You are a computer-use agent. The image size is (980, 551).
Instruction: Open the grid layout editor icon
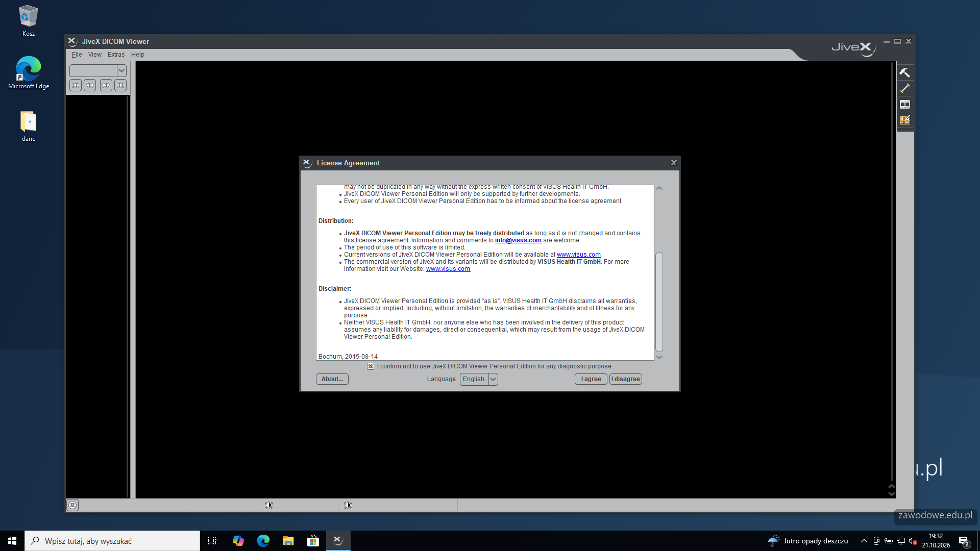(x=904, y=120)
